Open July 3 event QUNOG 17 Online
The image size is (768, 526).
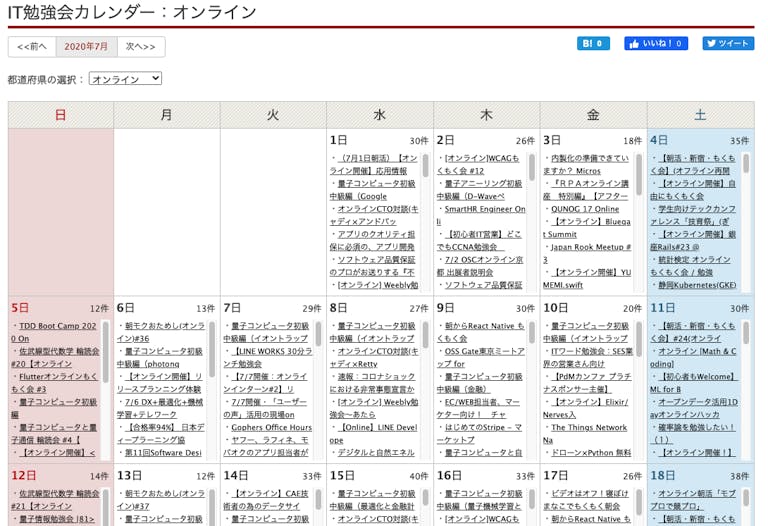point(585,209)
